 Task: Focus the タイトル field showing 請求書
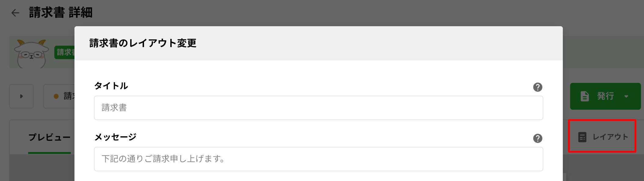318,108
